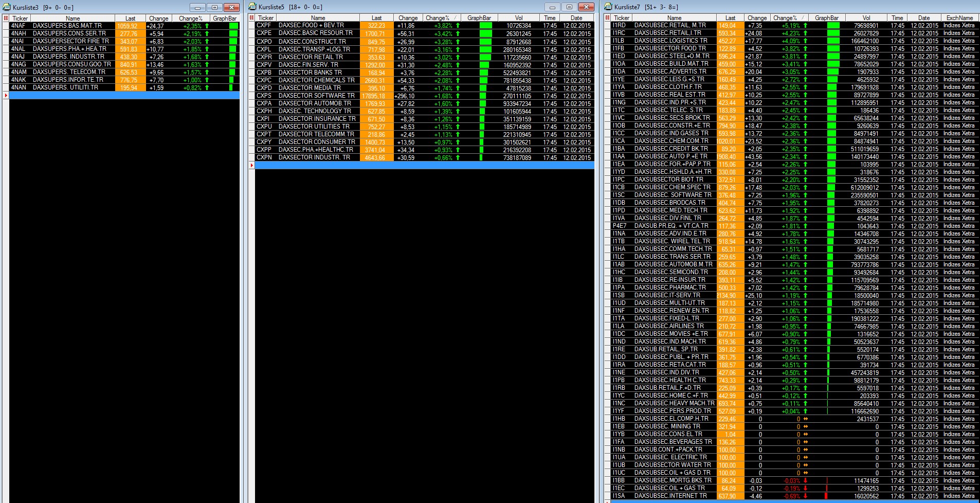Click the green GraphBar cell in the CXPF row
Image resolution: width=980 pixels, height=503 pixels.
tap(485, 26)
